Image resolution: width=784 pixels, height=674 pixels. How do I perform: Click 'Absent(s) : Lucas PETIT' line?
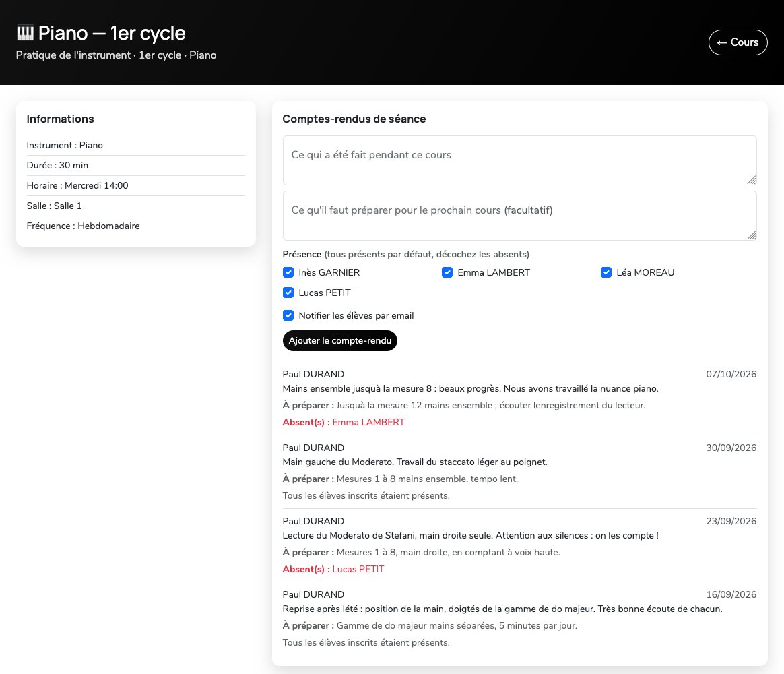tap(333, 570)
